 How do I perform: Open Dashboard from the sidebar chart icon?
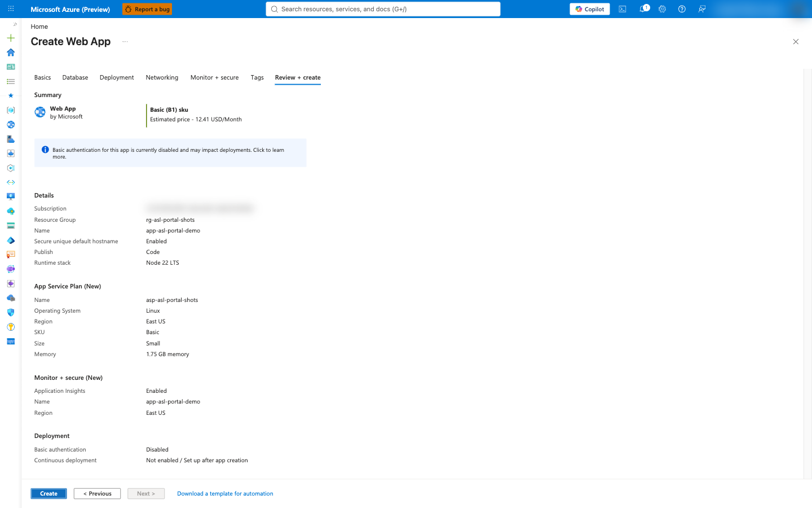pos(11,67)
